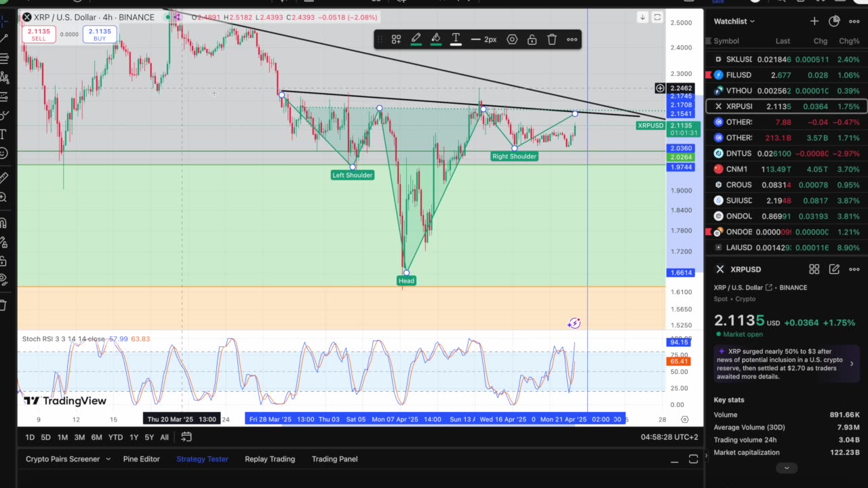Open XRP news headline about crypto reserve

(x=787, y=364)
